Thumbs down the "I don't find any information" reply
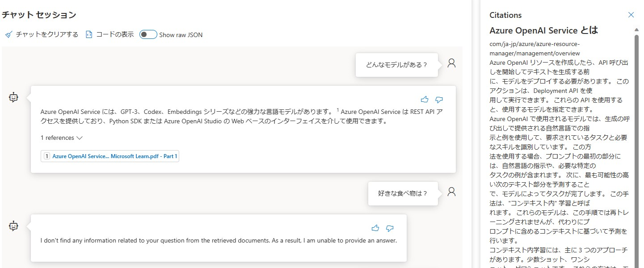Image resolution: width=644 pixels, height=268 pixels. coord(390,228)
